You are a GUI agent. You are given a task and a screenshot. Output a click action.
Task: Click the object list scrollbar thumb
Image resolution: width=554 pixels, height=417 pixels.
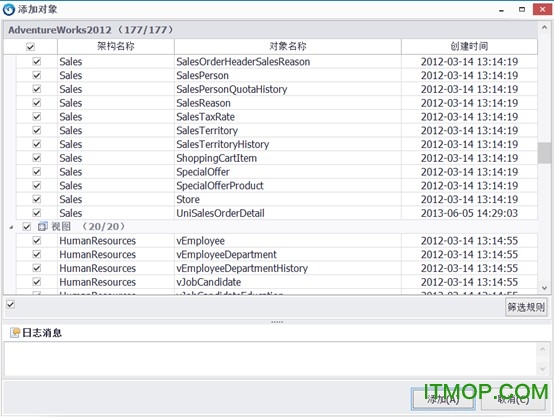point(544,153)
